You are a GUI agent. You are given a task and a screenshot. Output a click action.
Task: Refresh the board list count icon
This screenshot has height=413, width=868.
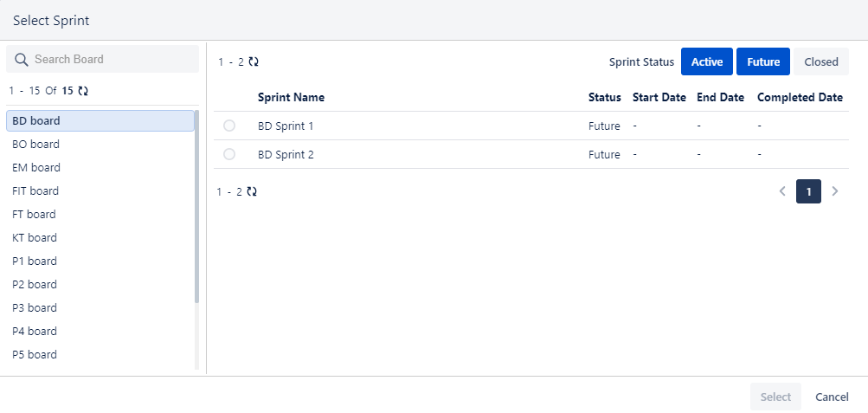click(83, 90)
